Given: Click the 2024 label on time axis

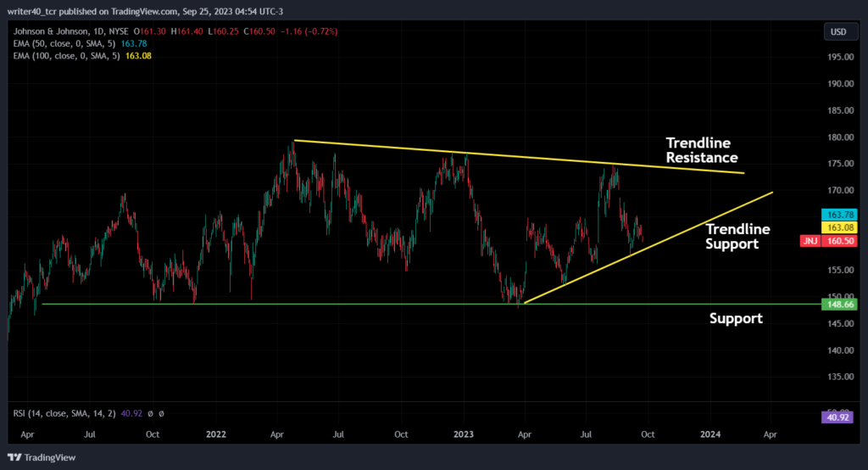Looking at the screenshot, I should [x=710, y=434].
